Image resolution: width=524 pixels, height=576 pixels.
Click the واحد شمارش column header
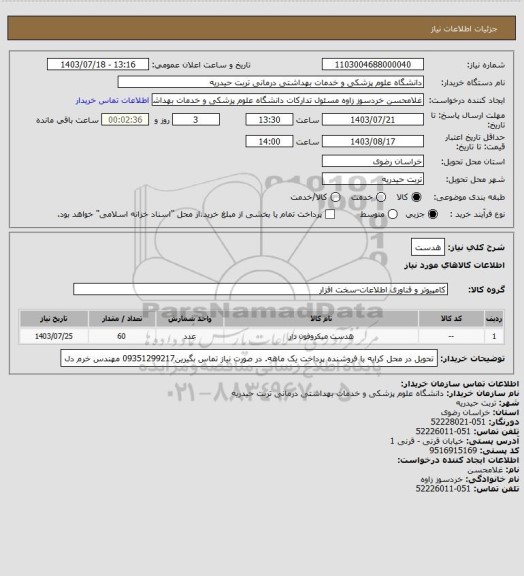click(190, 318)
